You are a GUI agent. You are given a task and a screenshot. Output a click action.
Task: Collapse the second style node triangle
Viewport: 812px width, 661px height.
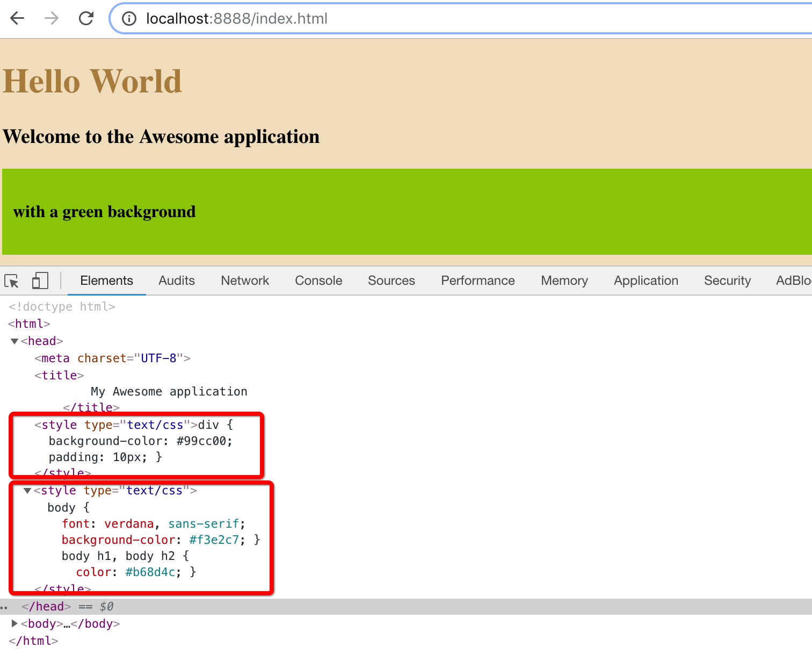[x=27, y=491]
